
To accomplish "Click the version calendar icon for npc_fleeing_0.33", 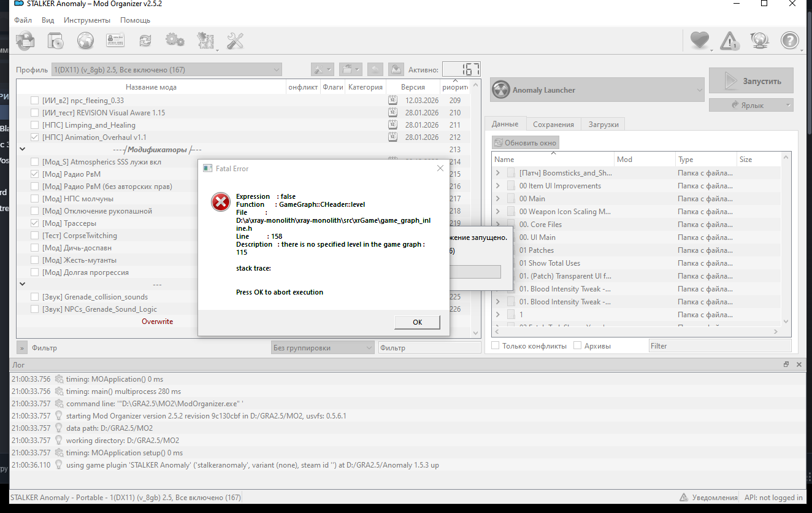I will 393,100.
